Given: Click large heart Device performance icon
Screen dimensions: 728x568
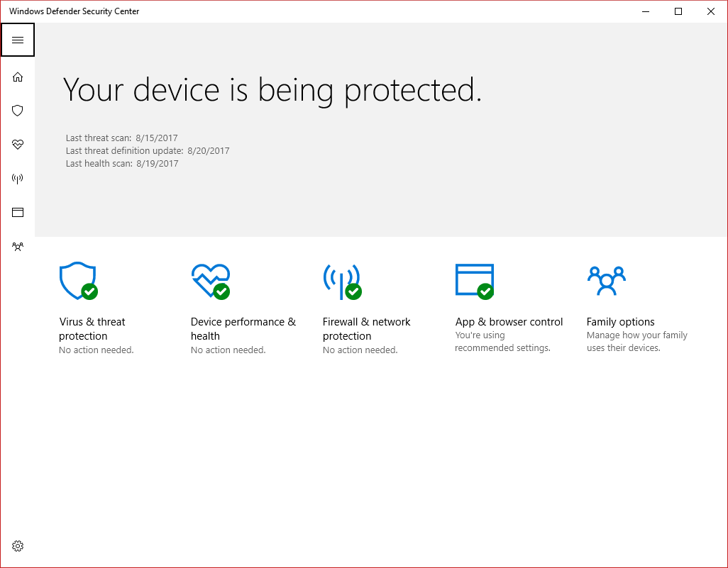Looking at the screenshot, I should pyautogui.click(x=211, y=282).
